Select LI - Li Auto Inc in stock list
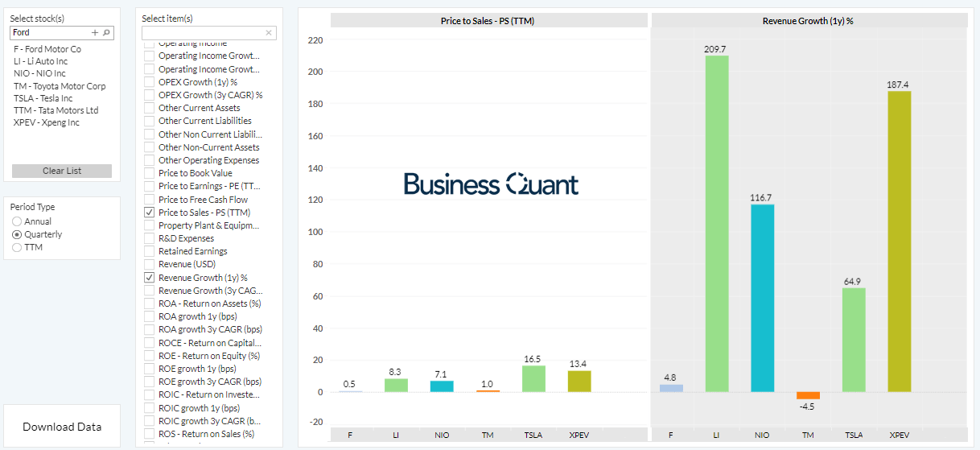The width and height of the screenshot is (980, 450). click(41, 61)
